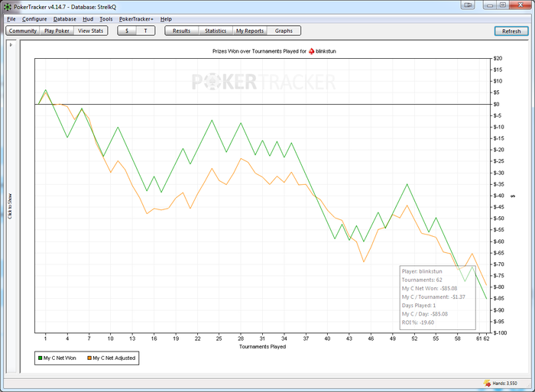Click the Hands: 3,550 status text
The height and width of the screenshot is (392, 535).
504,384
